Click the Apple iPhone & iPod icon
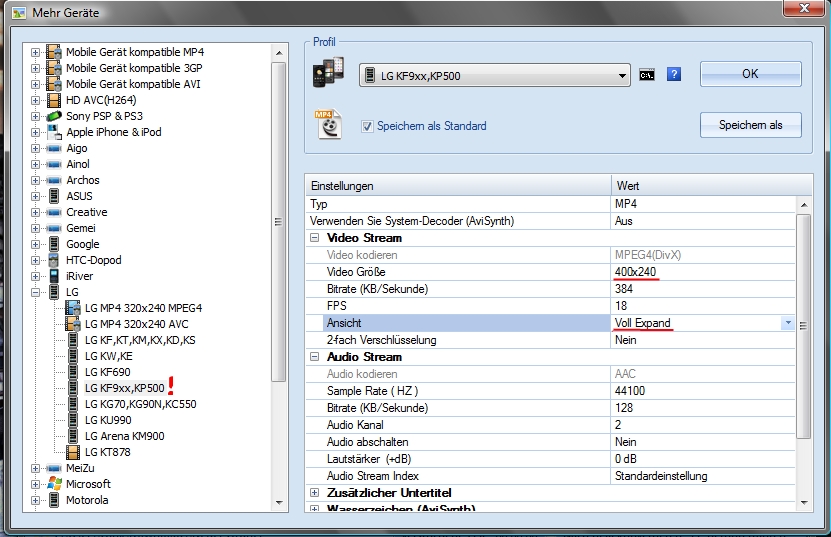Screen dimensions: 831x537 click(x=54, y=132)
